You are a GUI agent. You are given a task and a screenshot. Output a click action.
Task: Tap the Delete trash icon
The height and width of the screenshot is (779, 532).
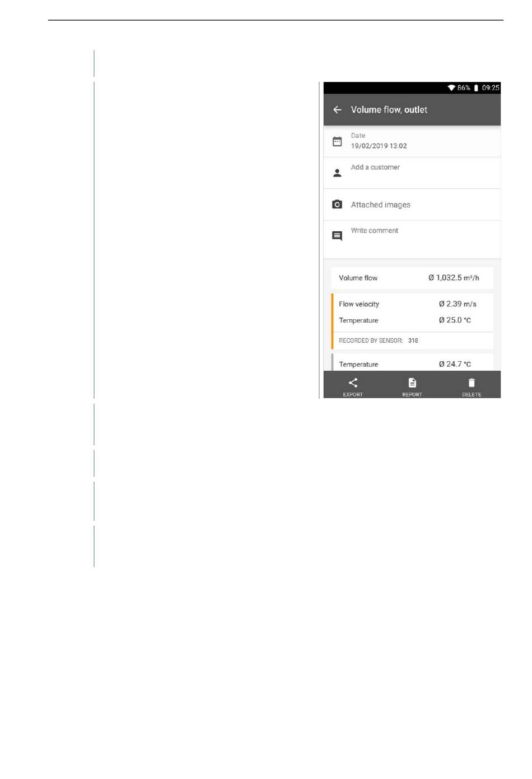pyautogui.click(x=472, y=382)
